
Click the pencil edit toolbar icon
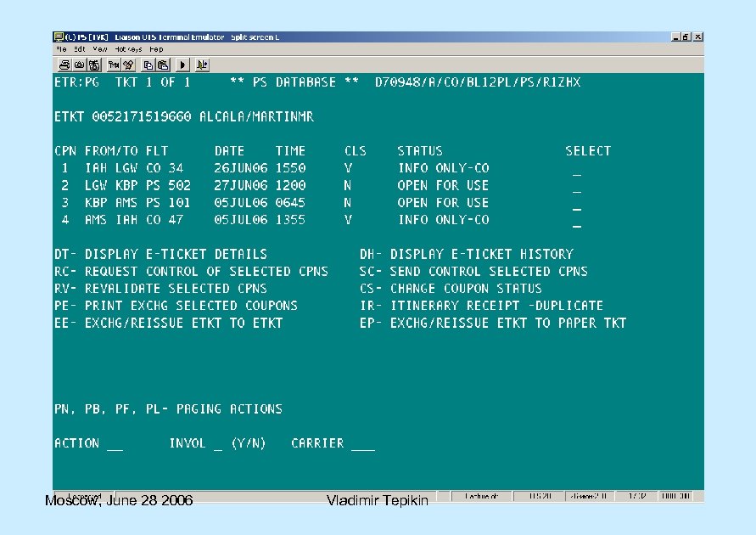pos(129,65)
